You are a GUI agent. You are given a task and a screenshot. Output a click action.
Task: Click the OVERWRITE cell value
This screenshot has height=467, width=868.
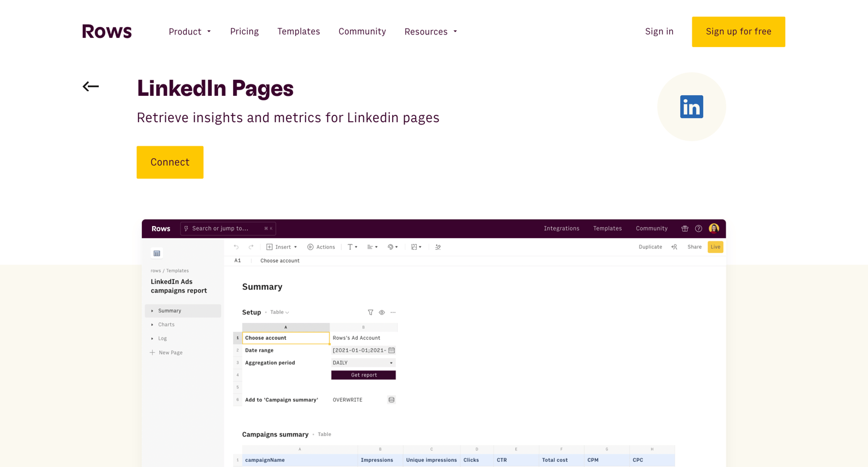(347, 400)
